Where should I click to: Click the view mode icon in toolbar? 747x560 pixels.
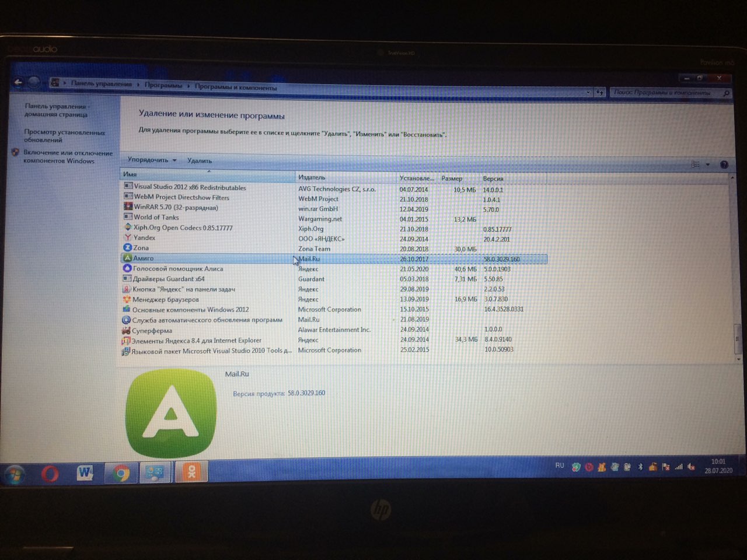point(696,164)
